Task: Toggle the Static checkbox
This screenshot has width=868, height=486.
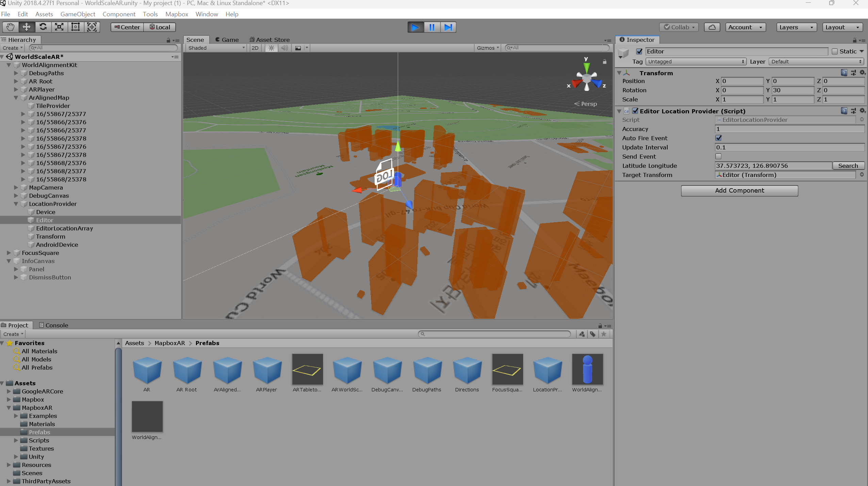Action: click(x=835, y=51)
